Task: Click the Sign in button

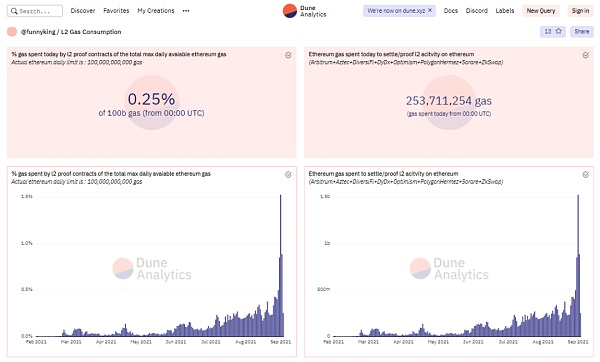Action: click(580, 11)
